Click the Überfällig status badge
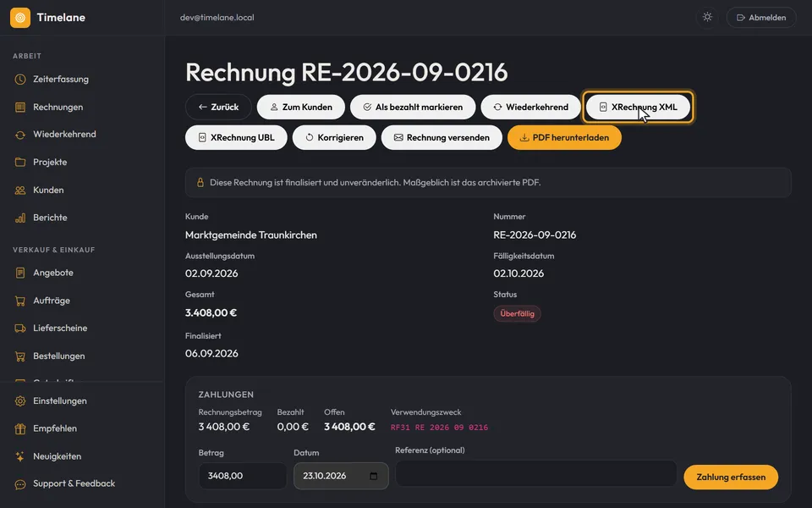 [517, 313]
